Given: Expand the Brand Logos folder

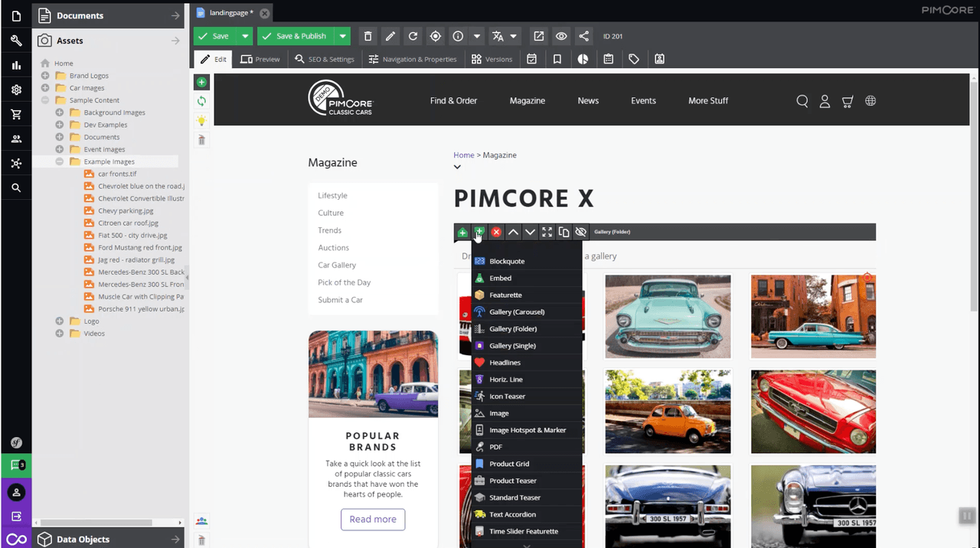Looking at the screenshot, I should pos(45,76).
